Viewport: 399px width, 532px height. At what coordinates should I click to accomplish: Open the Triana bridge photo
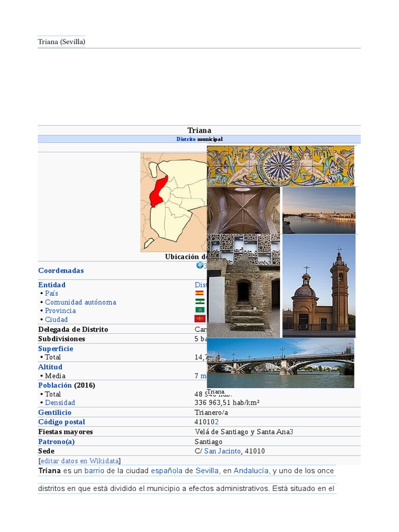tap(281, 363)
